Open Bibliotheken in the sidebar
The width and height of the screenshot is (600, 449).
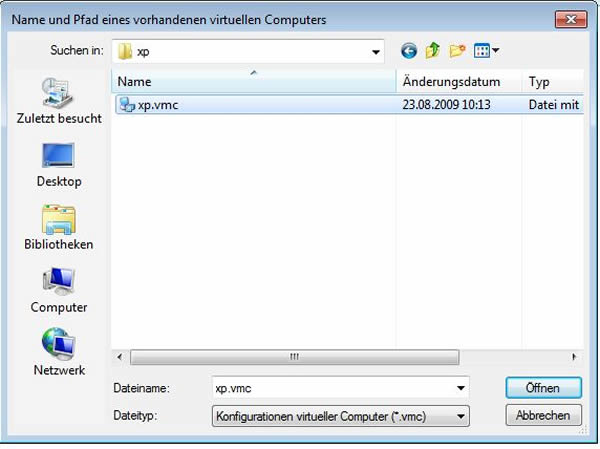coord(59,227)
